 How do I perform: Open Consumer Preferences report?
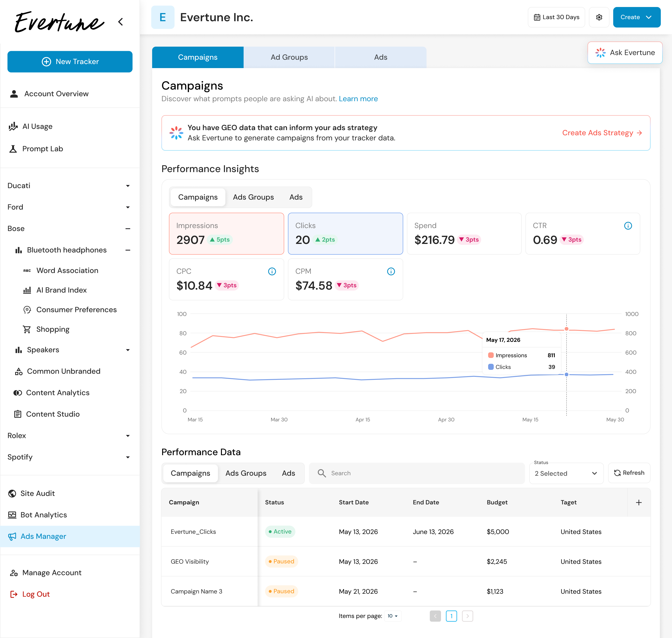(x=70, y=309)
